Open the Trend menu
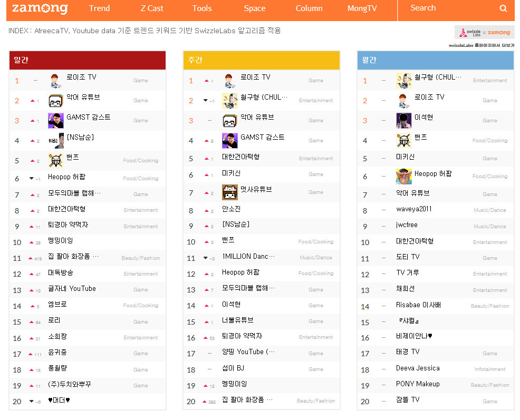The height and width of the screenshot is (420, 520). click(100, 8)
